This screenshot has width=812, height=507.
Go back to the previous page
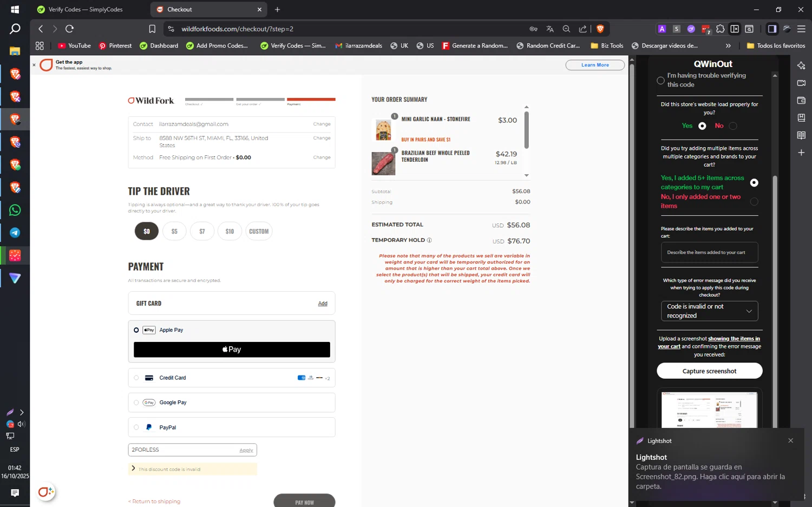coord(41,29)
